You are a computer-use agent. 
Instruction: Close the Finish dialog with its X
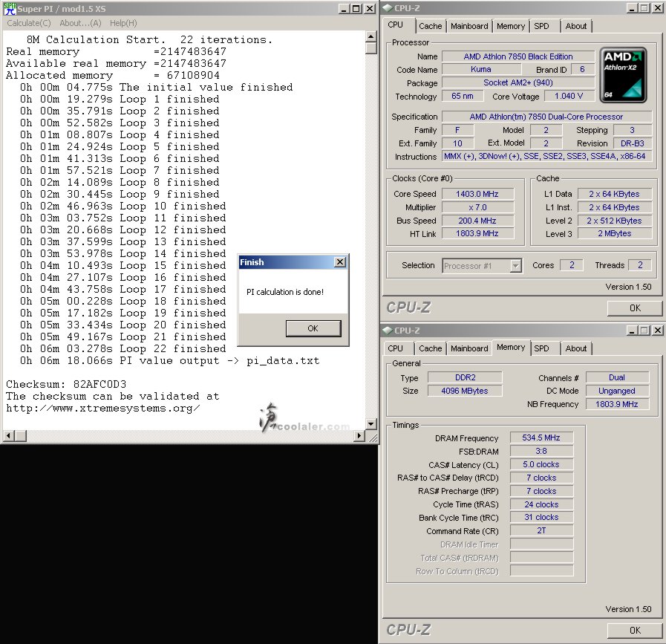pyautogui.click(x=340, y=262)
